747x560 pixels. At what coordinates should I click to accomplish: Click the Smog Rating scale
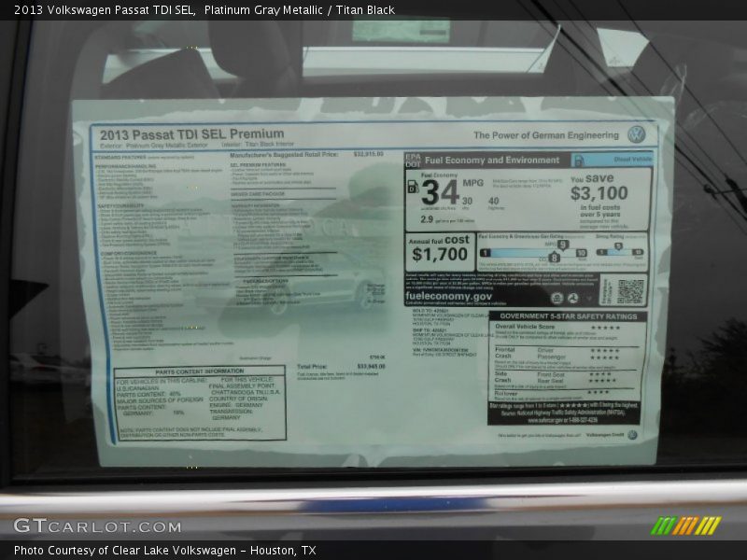tap(620, 251)
